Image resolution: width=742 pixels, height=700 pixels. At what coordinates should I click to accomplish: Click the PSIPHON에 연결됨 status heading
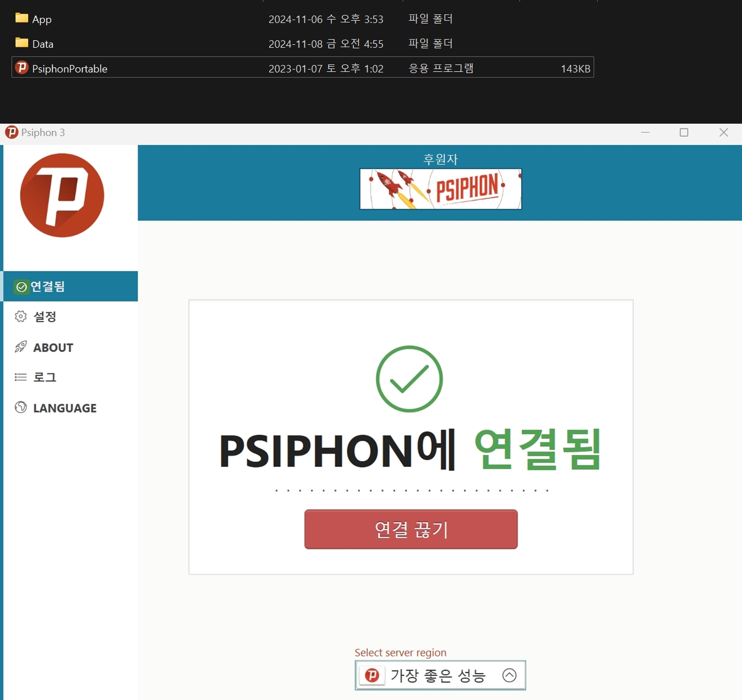410,450
